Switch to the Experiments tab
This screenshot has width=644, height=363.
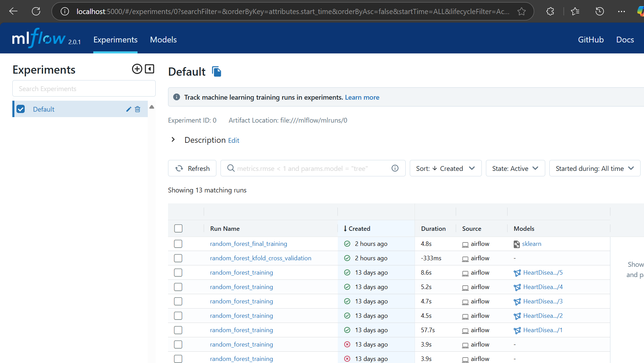click(115, 40)
